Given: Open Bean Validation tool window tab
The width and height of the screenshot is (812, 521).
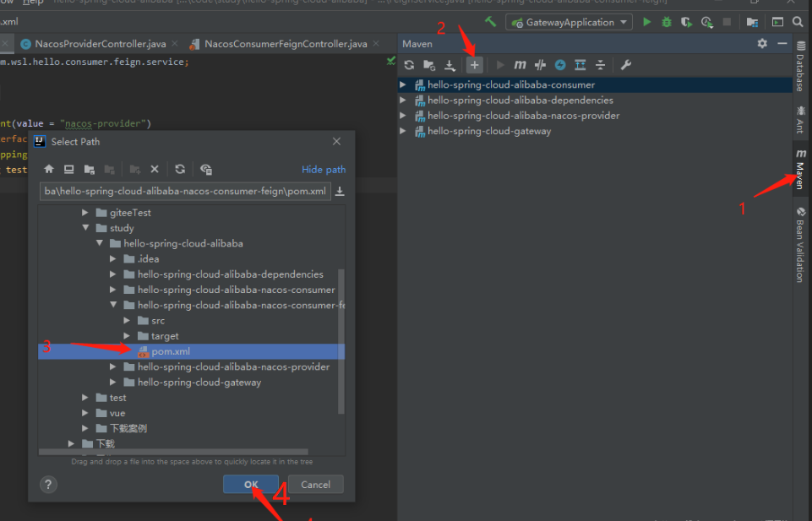Looking at the screenshot, I should (x=801, y=245).
